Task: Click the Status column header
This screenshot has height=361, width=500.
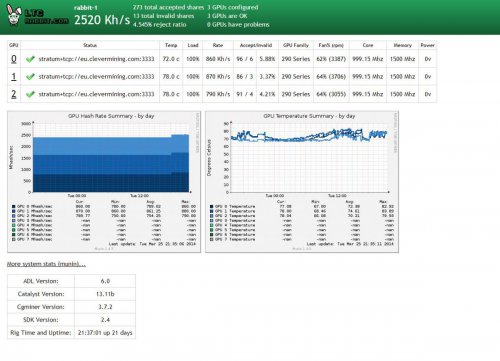Action: [x=90, y=45]
